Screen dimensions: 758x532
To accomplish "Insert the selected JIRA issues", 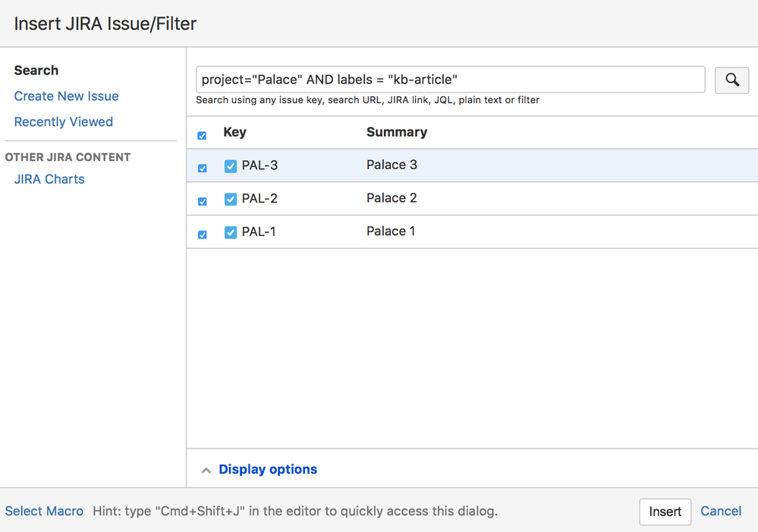I will (x=665, y=512).
